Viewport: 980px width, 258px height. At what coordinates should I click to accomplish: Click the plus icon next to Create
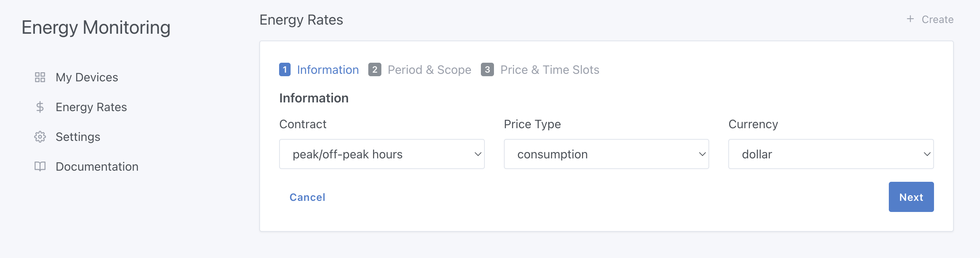point(909,19)
